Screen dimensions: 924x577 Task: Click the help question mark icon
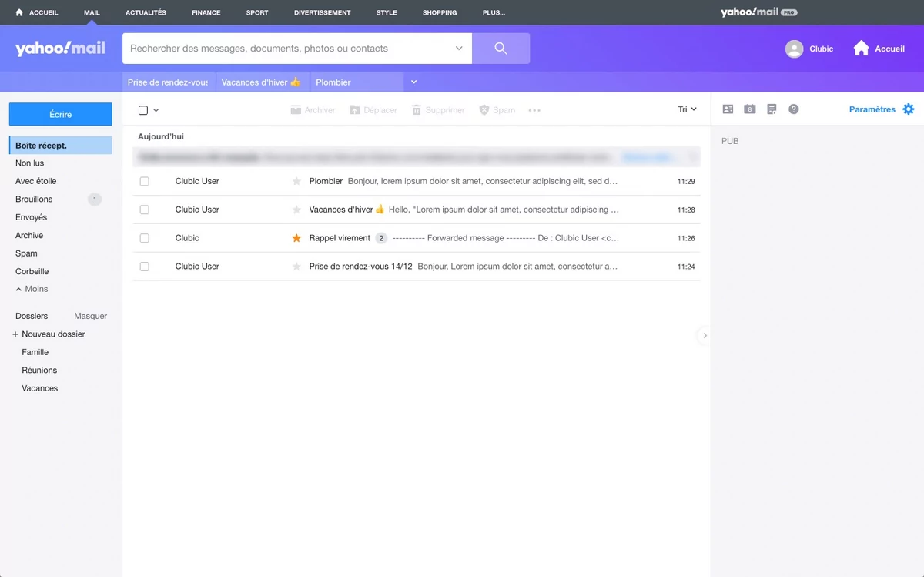click(x=794, y=109)
